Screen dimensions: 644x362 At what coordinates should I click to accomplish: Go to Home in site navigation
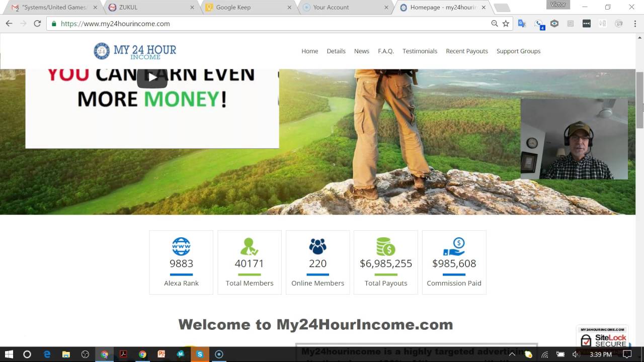pyautogui.click(x=310, y=51)
